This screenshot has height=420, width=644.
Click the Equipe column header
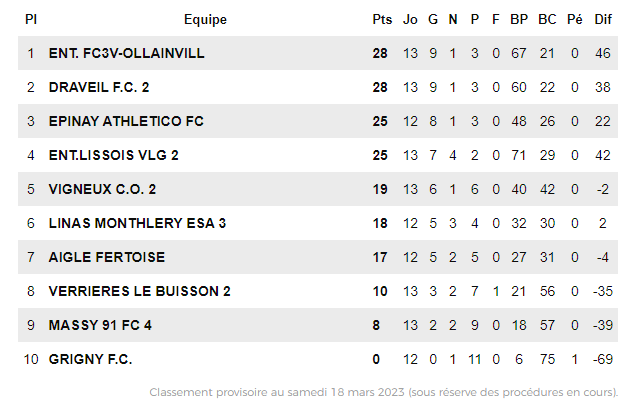pyautogui.click(x=205, y=20)
